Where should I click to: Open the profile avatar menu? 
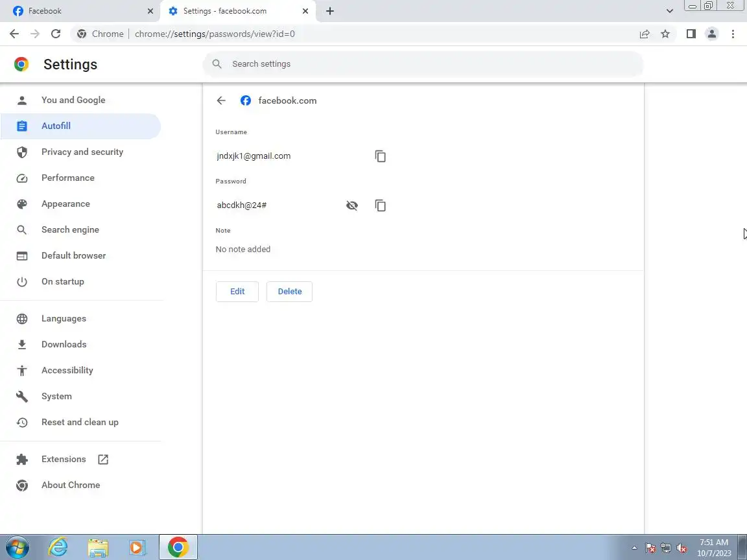pos(712,34)
